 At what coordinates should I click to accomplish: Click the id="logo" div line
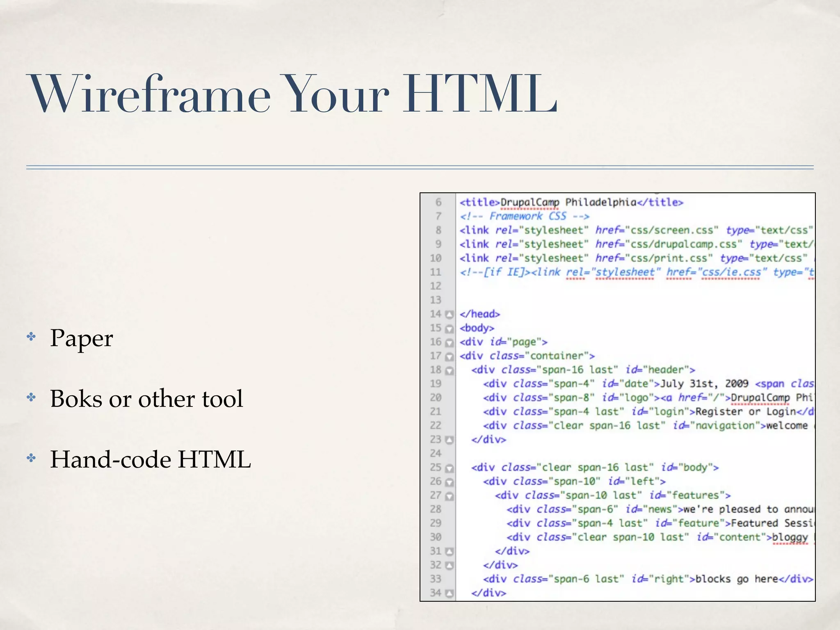click(648, 397)
